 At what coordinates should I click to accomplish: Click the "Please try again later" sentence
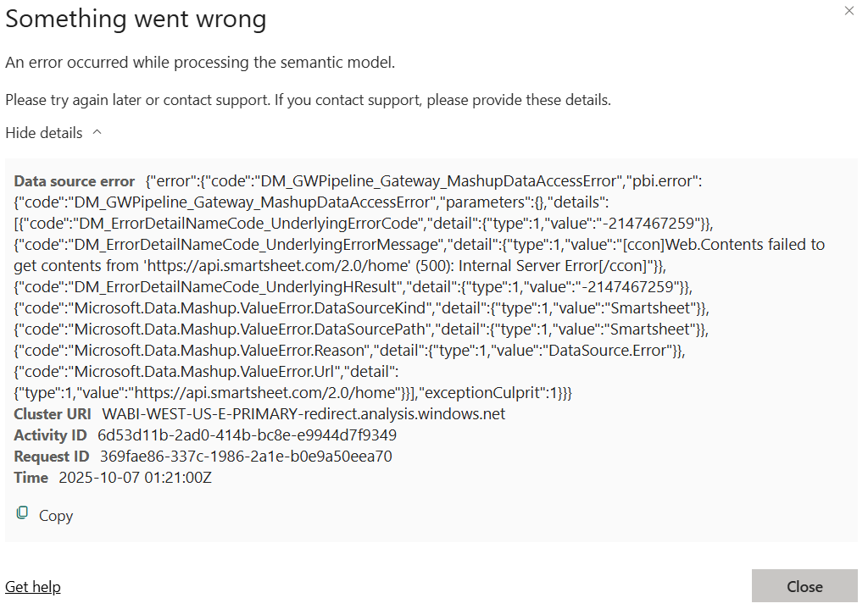point(308,100)
